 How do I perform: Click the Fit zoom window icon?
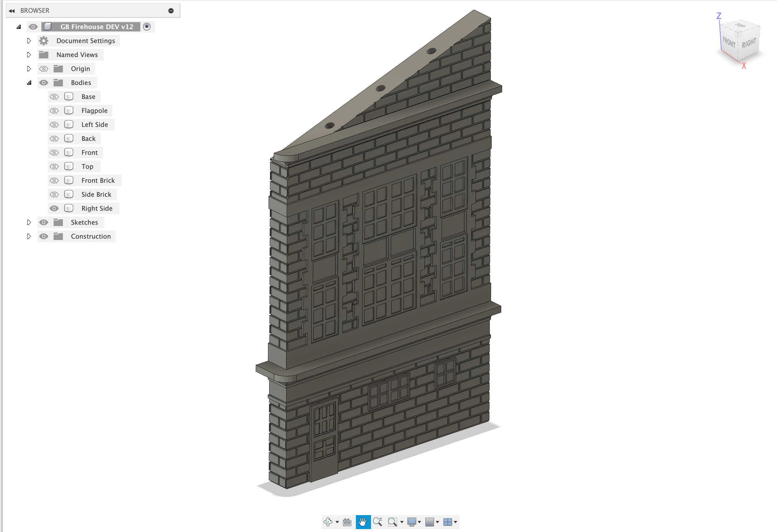coord(393,522)
